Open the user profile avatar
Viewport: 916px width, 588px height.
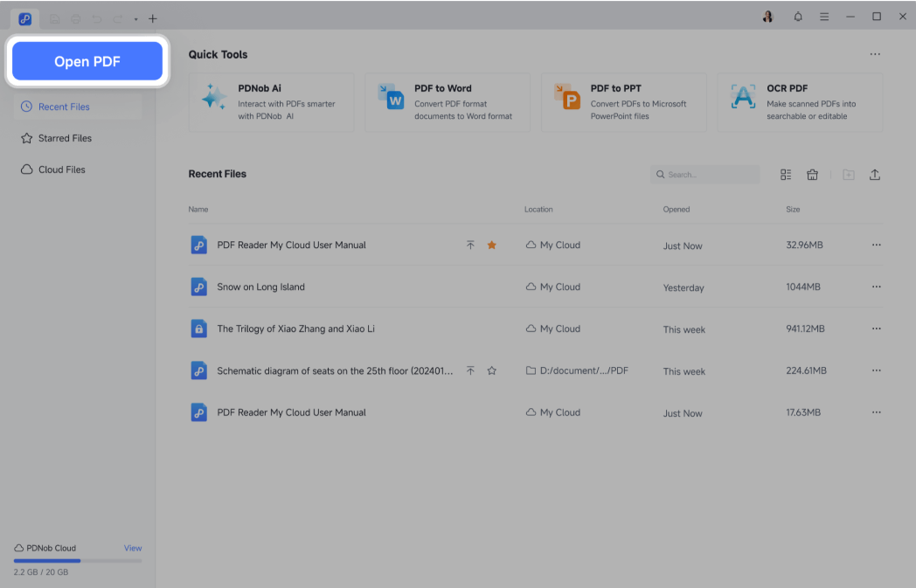[767, 17]
